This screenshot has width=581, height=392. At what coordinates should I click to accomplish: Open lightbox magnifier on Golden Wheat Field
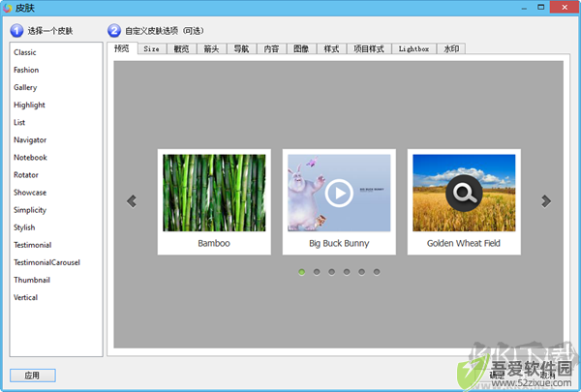(x=464, y=193)
